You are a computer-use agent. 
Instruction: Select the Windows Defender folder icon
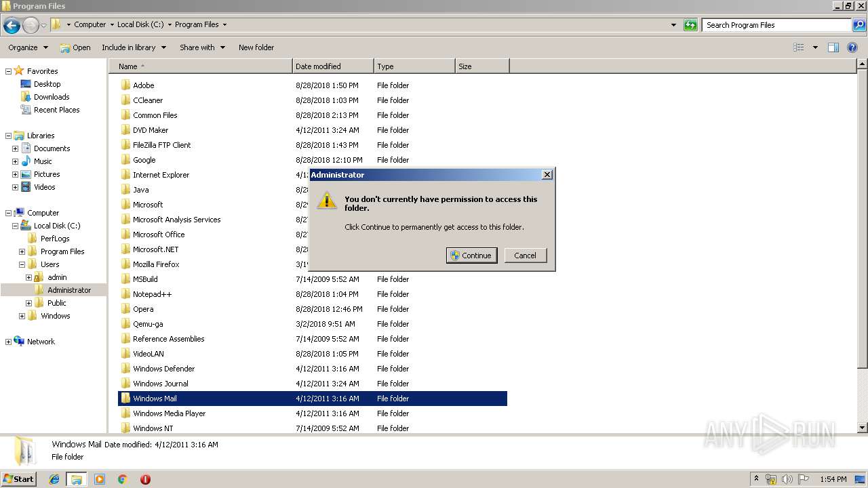click(x=125, y=369)
